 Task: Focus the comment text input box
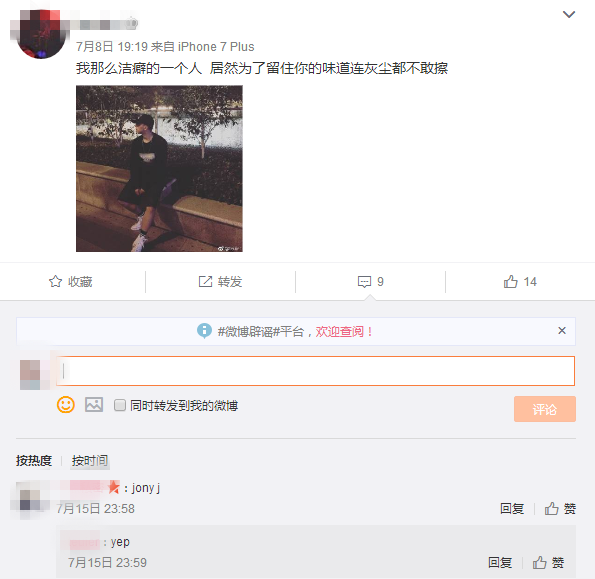(315, 371)
